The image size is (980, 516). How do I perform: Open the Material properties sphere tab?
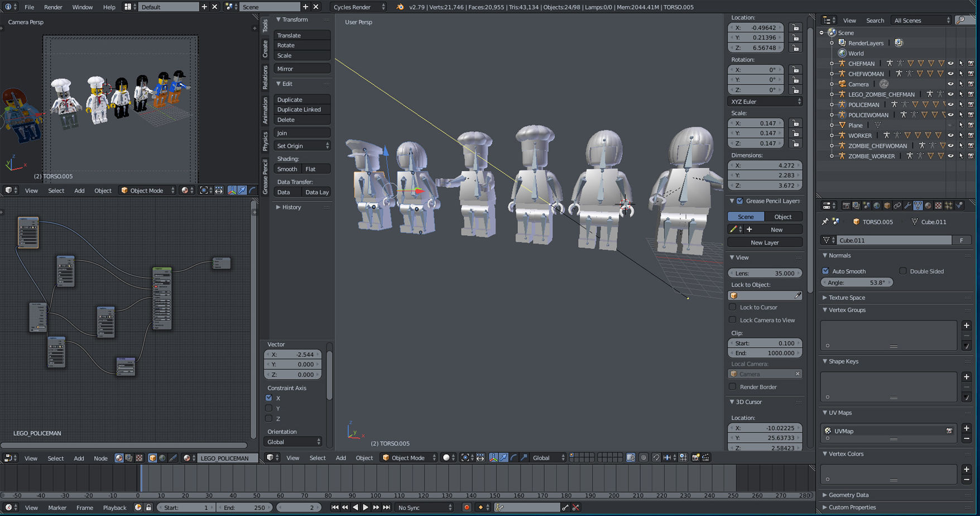pyautogui.click(x=928, y=206)
